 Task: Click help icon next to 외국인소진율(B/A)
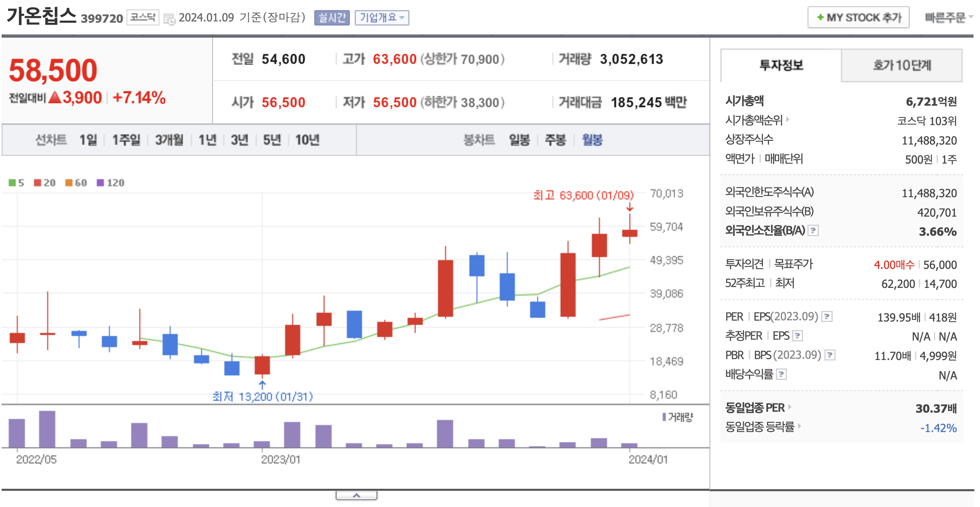tap(813, 231)
